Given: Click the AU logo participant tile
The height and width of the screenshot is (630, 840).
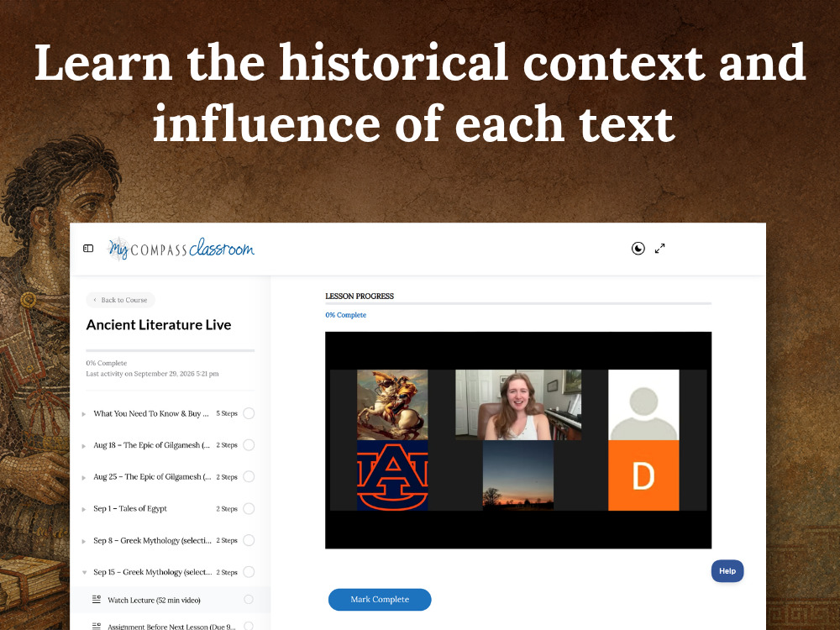Looking at the screenshot, I should pos(392,475).
